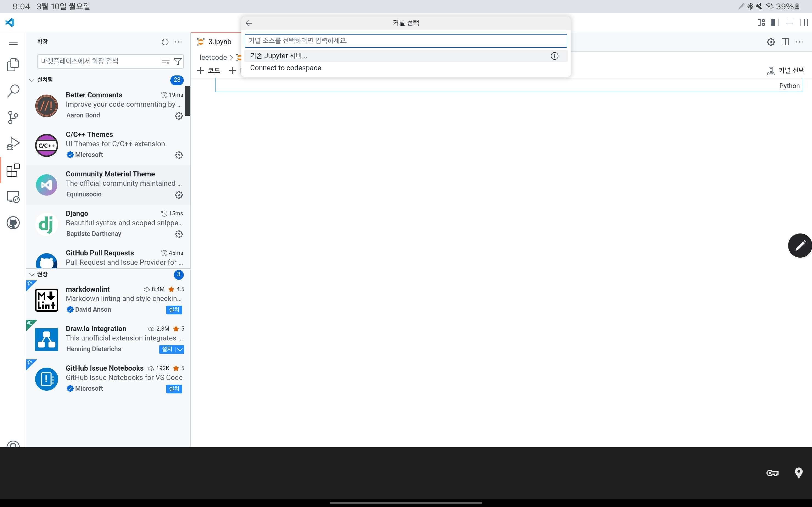Open the Source Control view
Viewport: 812px width, 507px height.
pos(13,117)
